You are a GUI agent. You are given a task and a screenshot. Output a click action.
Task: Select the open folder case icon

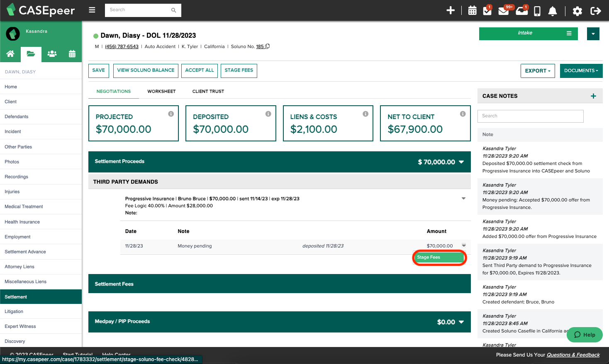coord(31,54)
